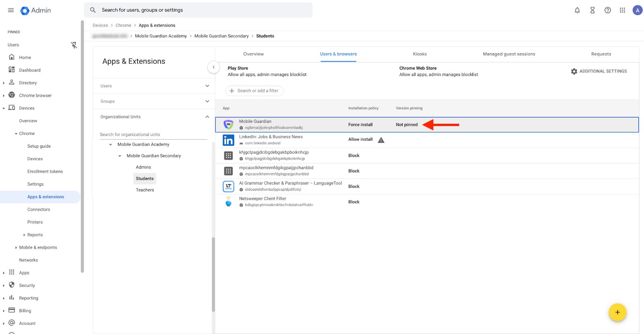Viewport: 644px width, 334px height.
Task: Click LinkedIn Allow install policy
Action: click(360, 139)
